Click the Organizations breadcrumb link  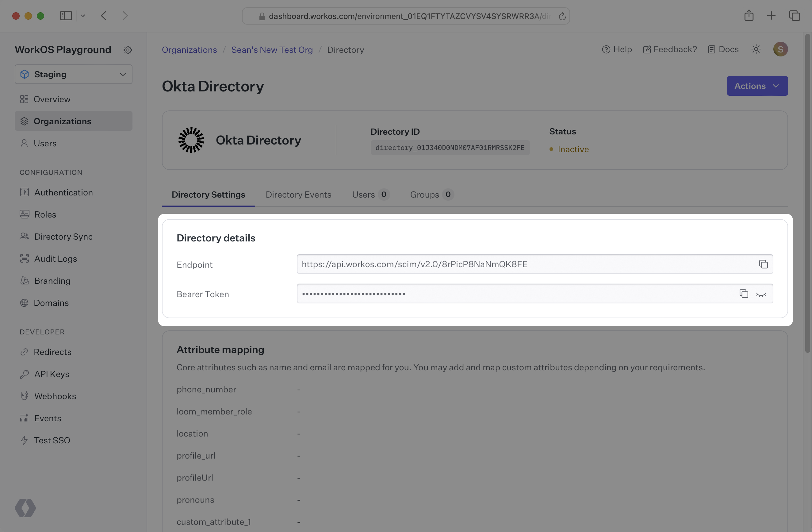point(190,49)
